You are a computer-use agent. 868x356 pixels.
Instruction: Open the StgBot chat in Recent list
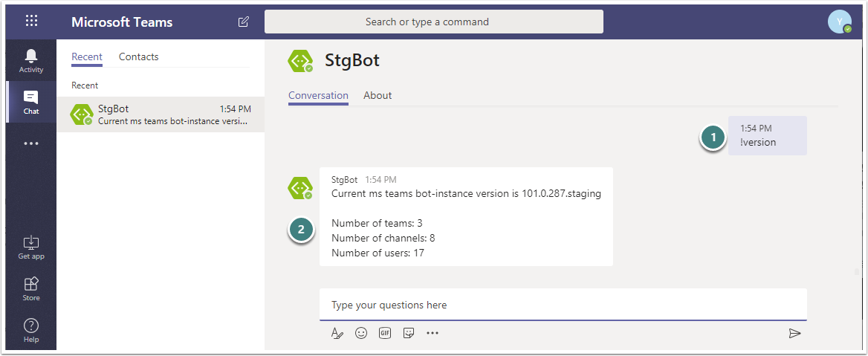tap(161, 114)
